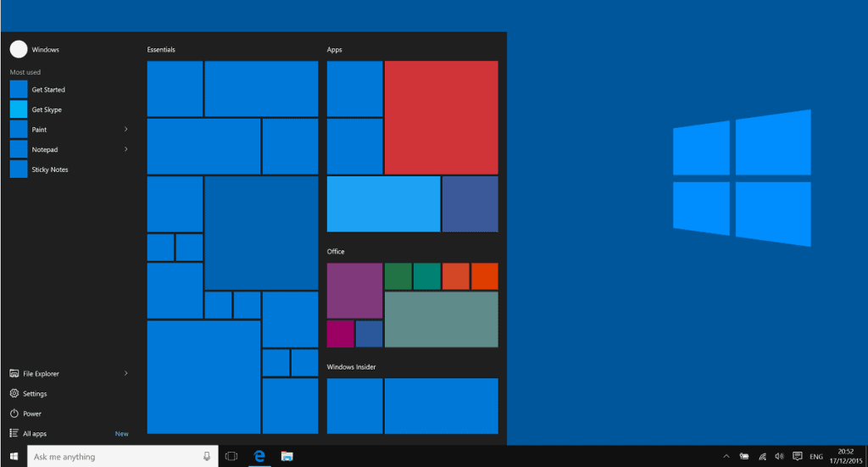Click the Notepad app icon
Image resolution: width=868 pixels, height=467 pixels.
coord(19,149)
